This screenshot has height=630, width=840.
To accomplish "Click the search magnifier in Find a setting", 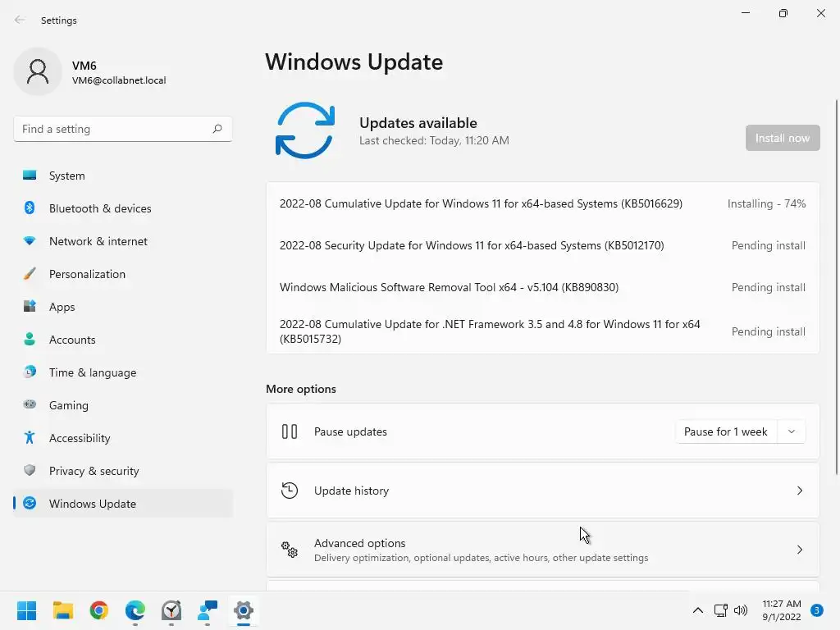I will pyautogui.click(x=217, y=129).
